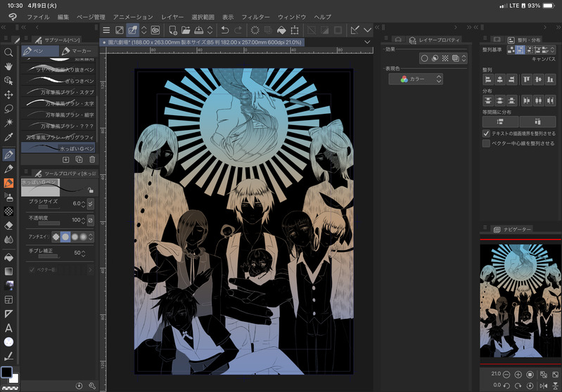This screenshot has width=562, height=392.
Task: Enable テキストの描画境界を整列させる checkbox
Action: [x=487, y=133]
